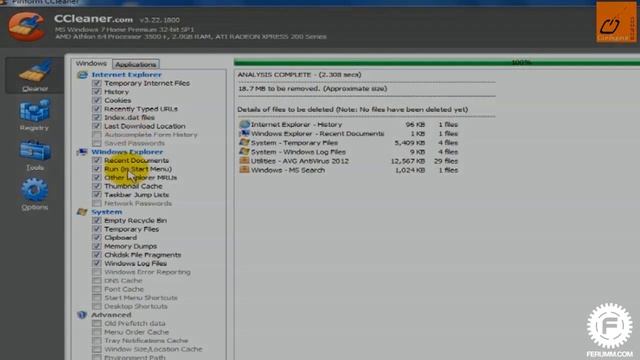The height and width of the screenshot is (360, 640).
Task: Uncheck Other Explorer MRUs checkbox
Action: pos(97,178)
